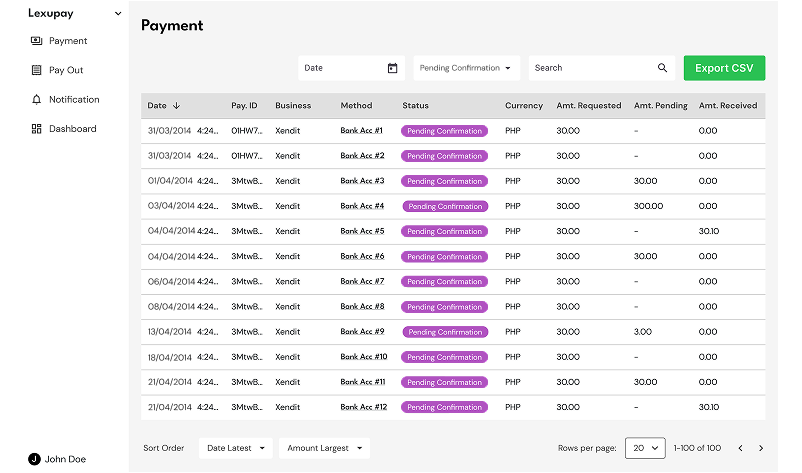Expand the Amount Largest sort dropdown
The height and width of the screenshot is (473, 802).
[x=324, y=448]
